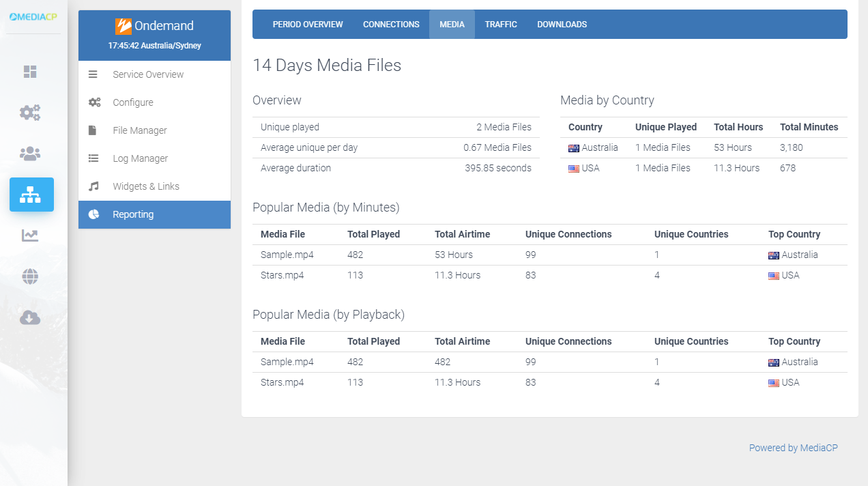Viewport: 868px width, 486px height.
Task: Click Total Played header in Minutes table
Action: (373, 234)
